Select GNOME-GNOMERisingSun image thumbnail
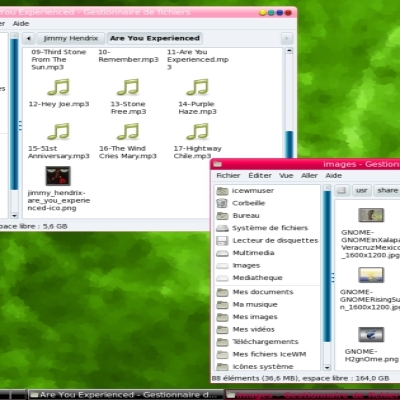Screen dimensions: 400x400 (371, 275)
